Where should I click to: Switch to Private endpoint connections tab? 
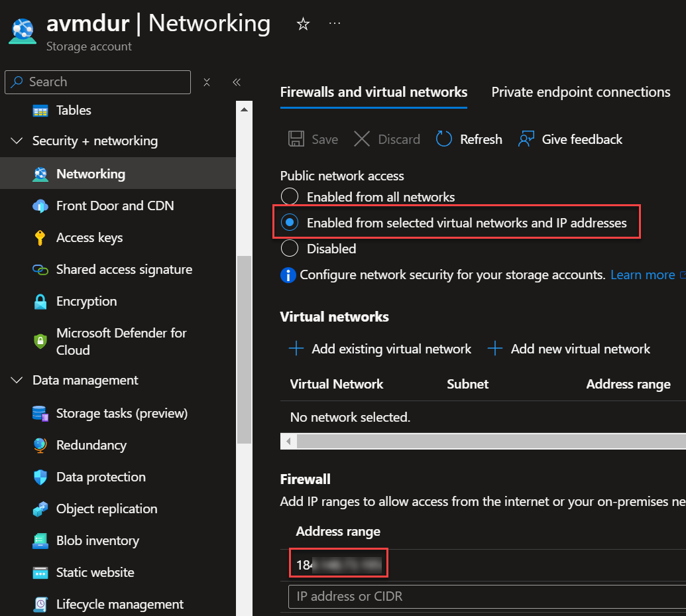point(581,92)
